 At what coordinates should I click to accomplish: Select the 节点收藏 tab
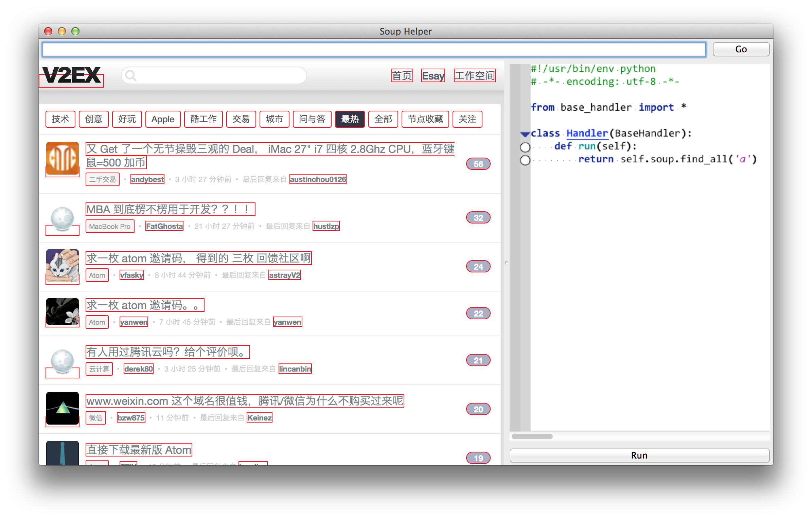[x=425, y=119]
